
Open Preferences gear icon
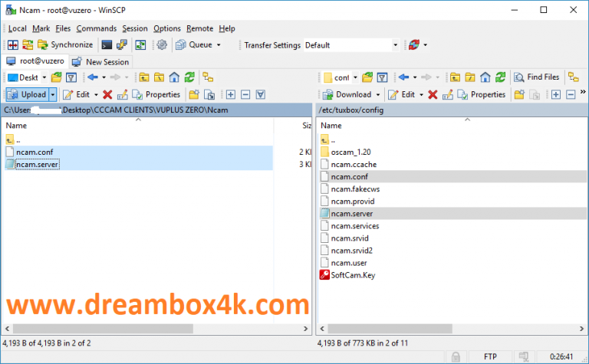click(162, 45)
